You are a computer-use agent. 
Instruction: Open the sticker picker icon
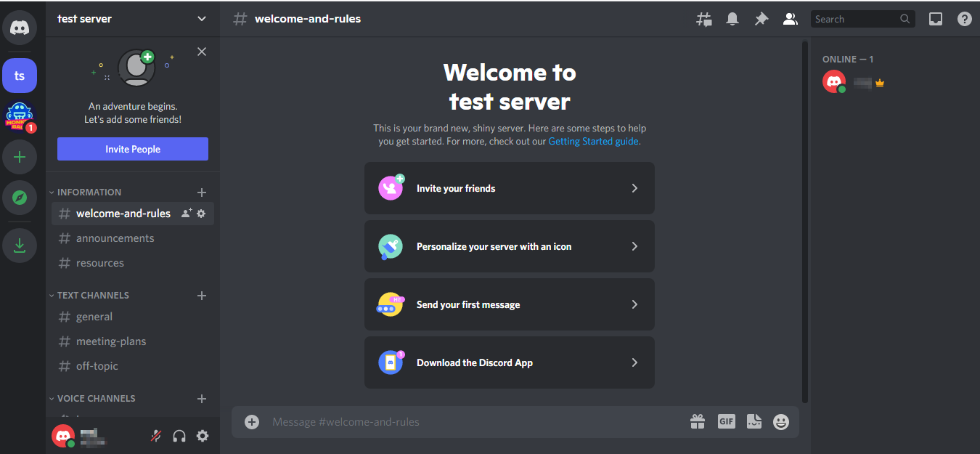coord(754,421)
